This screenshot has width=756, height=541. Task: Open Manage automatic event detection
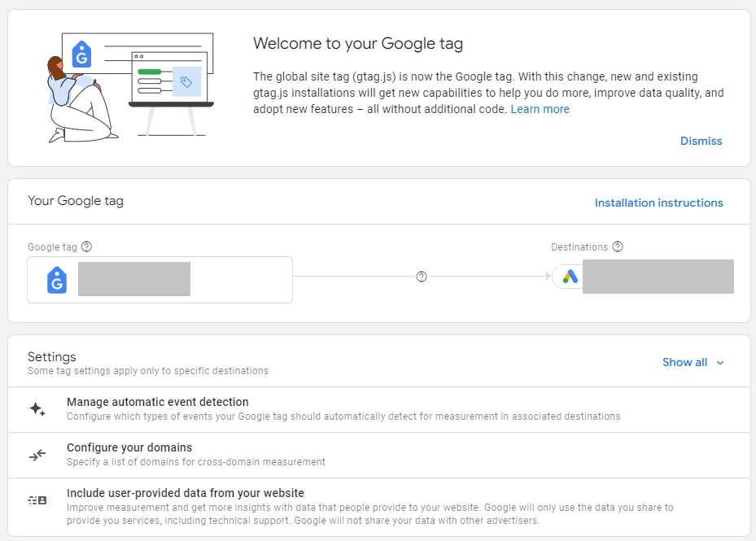pyautogui.click(x=158, y=402)
